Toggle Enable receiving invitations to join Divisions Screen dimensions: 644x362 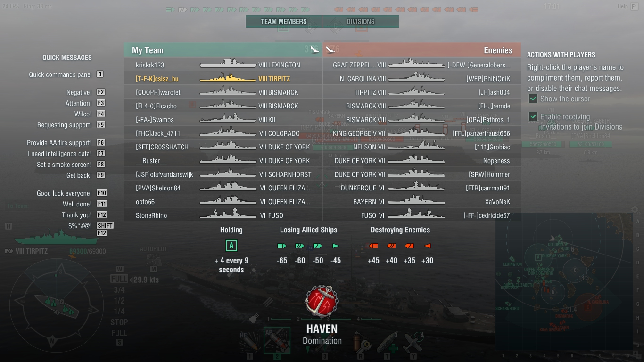[533, 116]
